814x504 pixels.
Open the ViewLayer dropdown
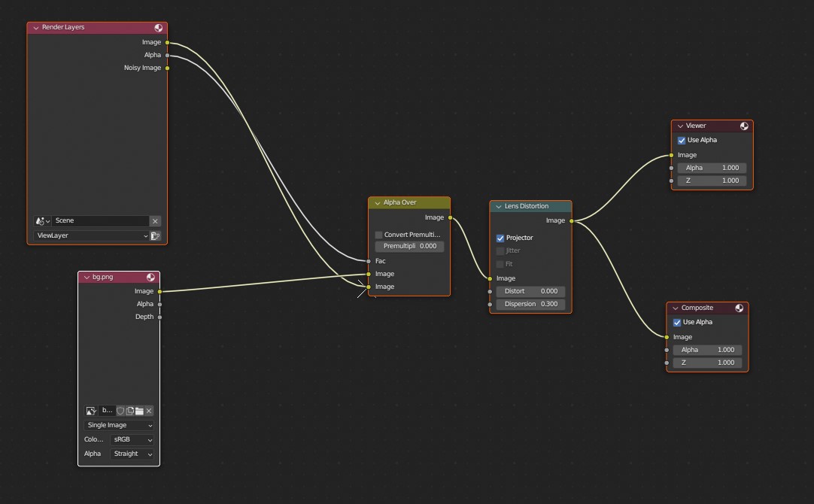pyautogui.click(x=91, y=236)
